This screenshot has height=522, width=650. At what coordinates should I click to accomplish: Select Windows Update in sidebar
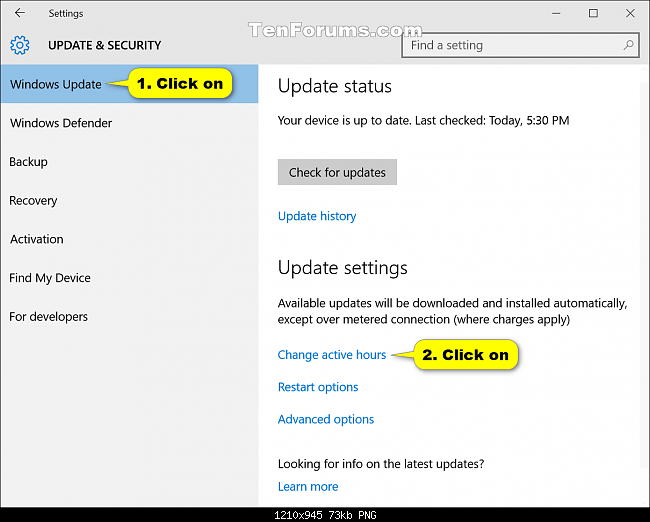click(x=129, y=84)
